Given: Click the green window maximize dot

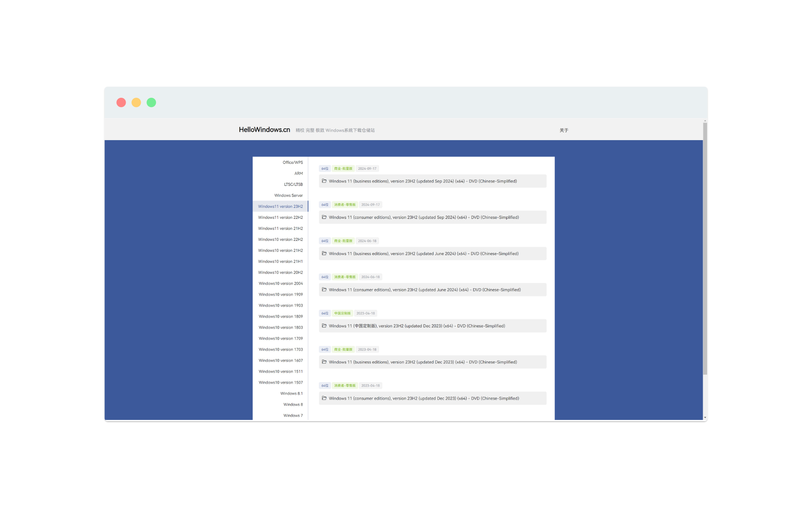Looking at the screenshot, I should pyautogui.click(x=151, y=102).
